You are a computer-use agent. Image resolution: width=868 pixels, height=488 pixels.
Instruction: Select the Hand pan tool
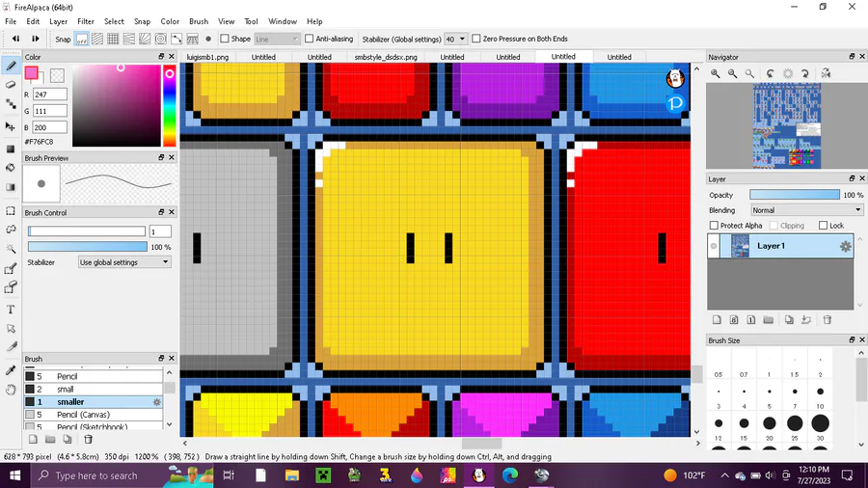tap(11, 390)
